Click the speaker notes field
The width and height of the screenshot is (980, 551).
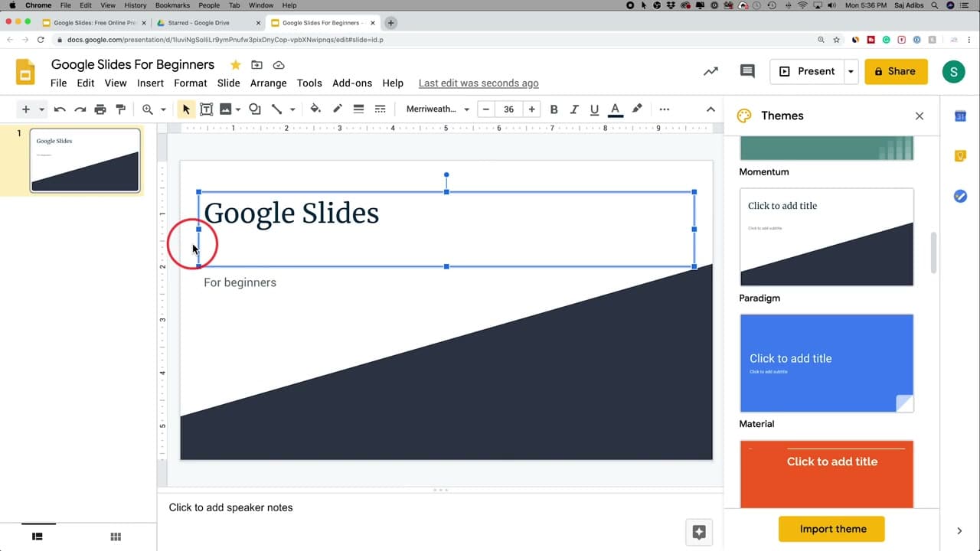click(x=440, y=507)
